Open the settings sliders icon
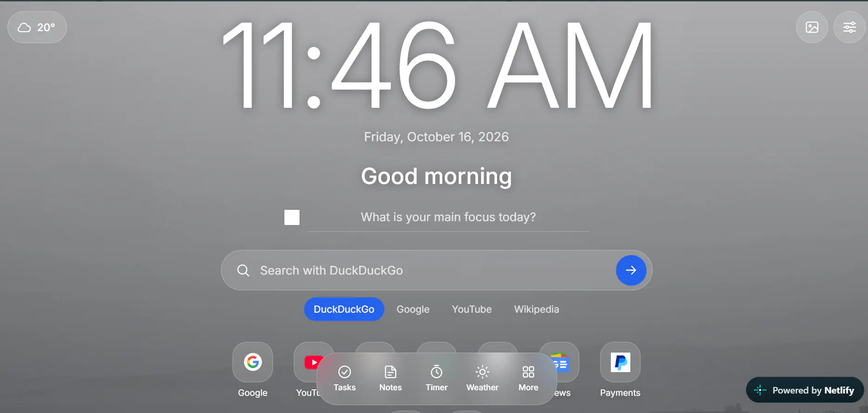Image resolution: width=868 pixels, height=413 pixels. (x=849, y=27)
